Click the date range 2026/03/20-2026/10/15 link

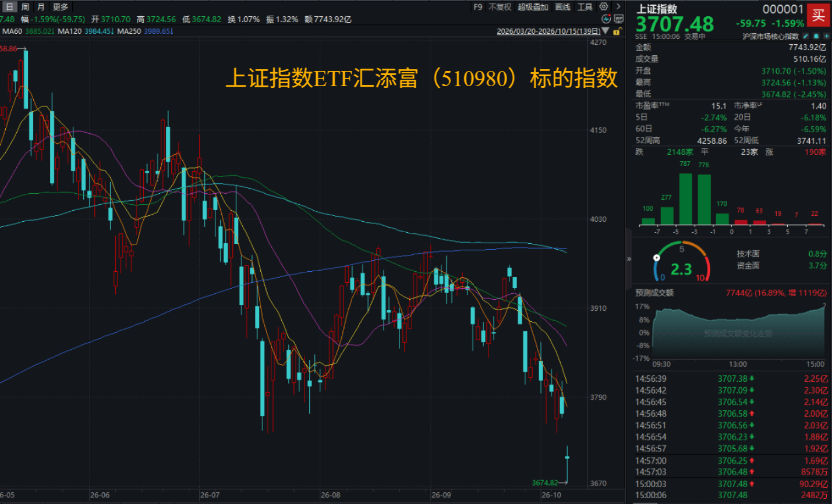[x=548, y=31]
